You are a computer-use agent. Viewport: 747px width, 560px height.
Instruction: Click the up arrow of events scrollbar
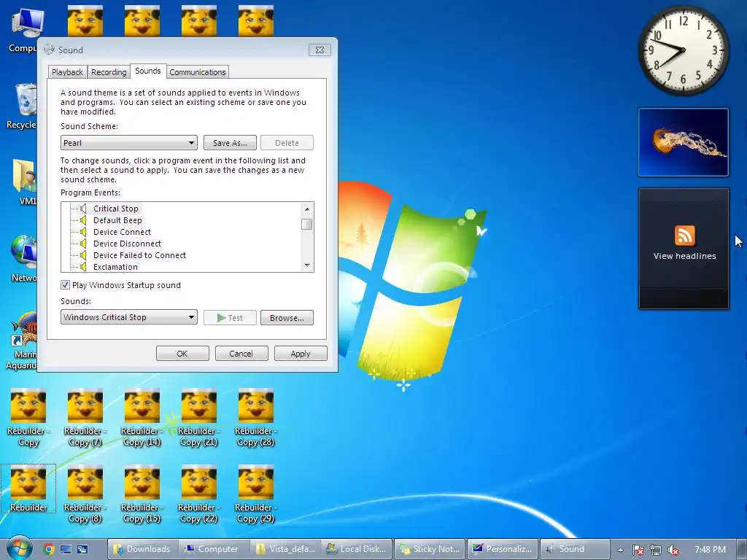point(307,209)
